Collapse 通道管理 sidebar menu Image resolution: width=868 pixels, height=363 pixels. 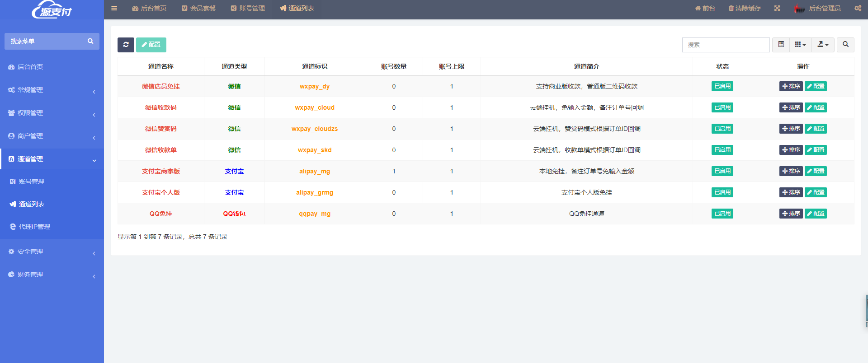(x=52, y=159)
